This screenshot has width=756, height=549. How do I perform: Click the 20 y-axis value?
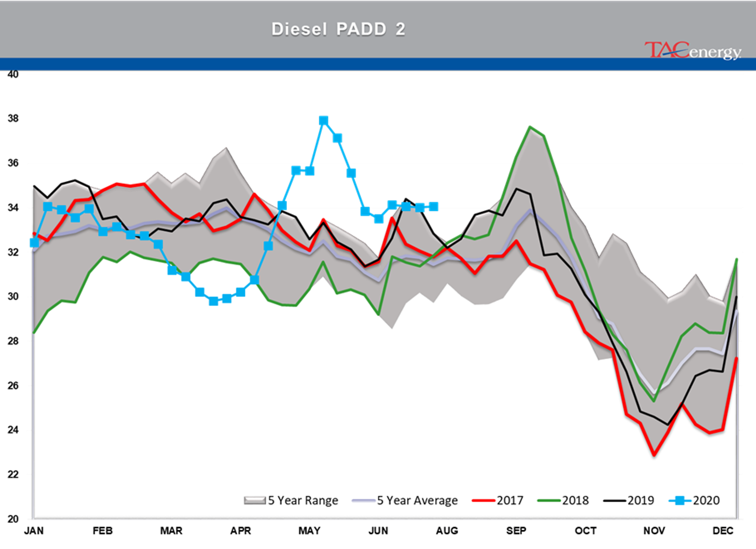[13, 519]
